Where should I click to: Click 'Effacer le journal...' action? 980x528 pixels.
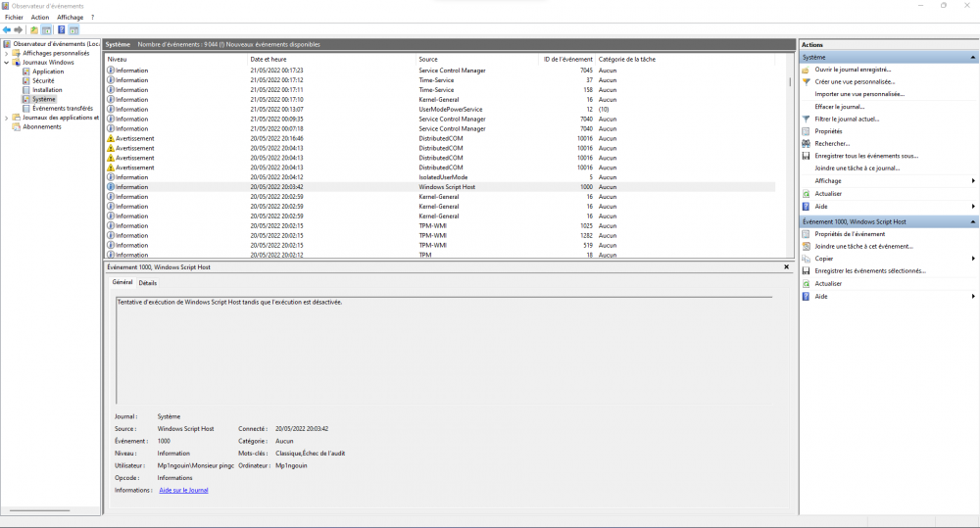[840, 107]
